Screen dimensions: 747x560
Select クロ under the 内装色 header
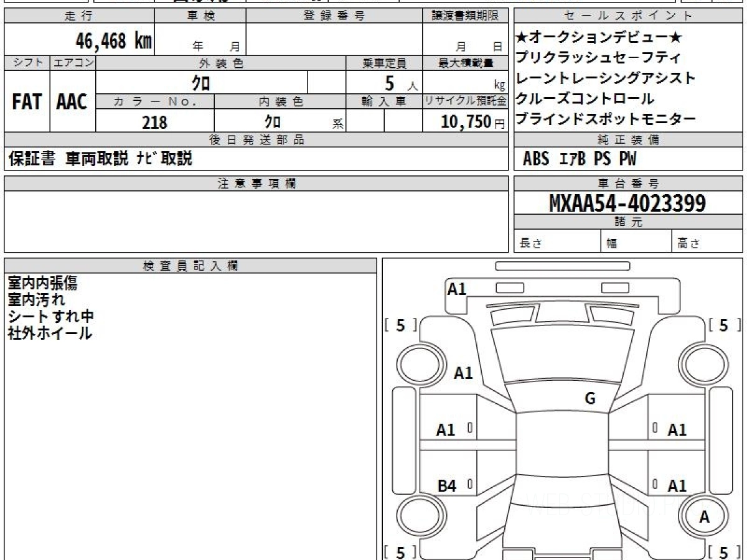coord(273,122)
